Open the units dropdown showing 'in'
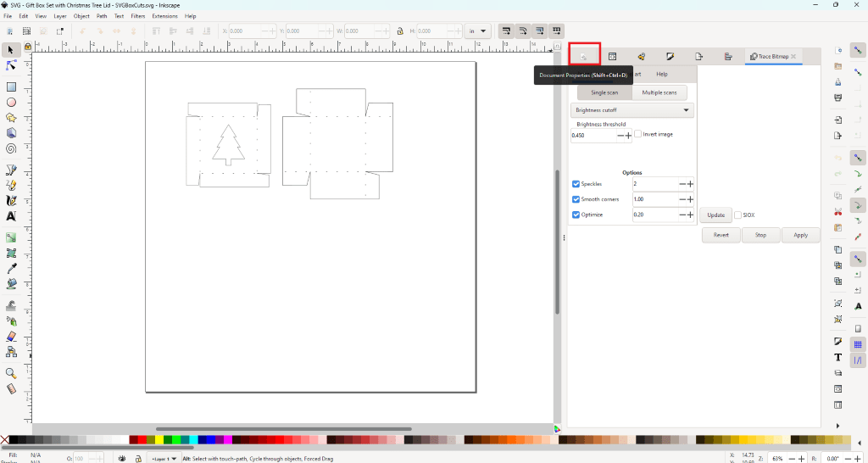Viewport: 868px width, 463px height. click(x=478, y=31)
